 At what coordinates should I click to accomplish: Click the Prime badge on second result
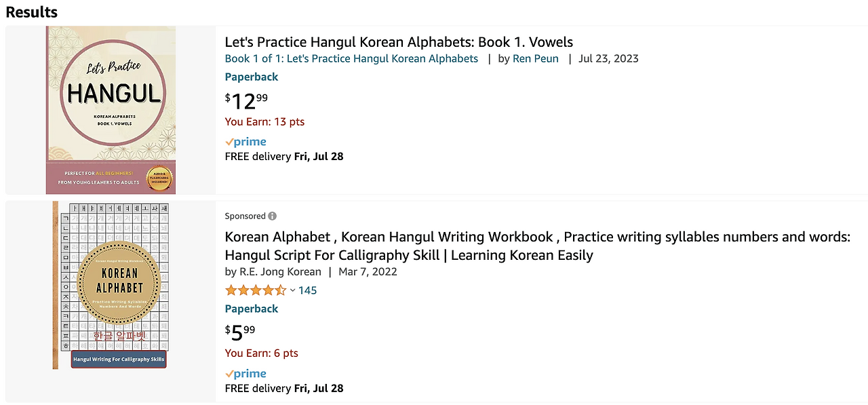pyautogui.click(x=245, y=374)
